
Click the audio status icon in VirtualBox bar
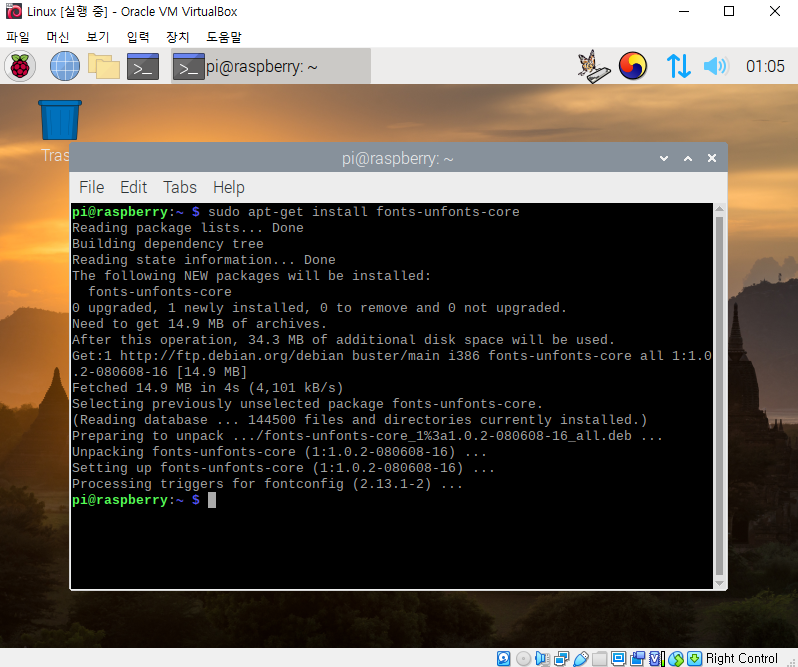[x=542, y=658]
